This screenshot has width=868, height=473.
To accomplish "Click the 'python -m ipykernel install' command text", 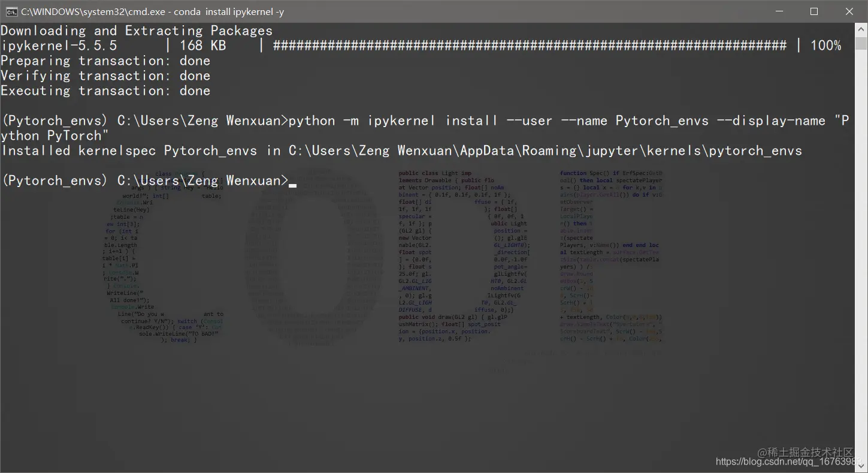I will click(393, 120).
